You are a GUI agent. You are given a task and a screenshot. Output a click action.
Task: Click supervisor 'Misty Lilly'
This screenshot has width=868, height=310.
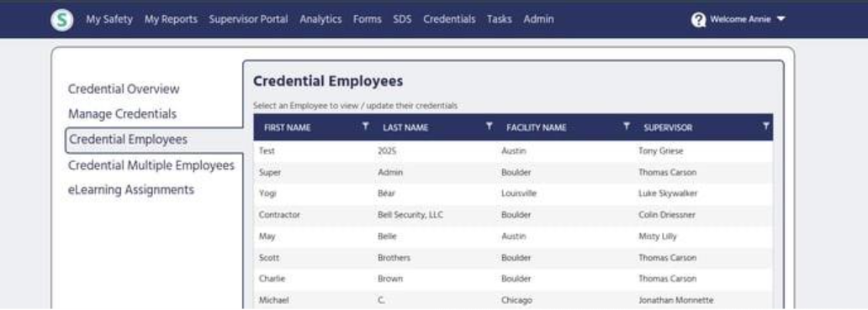pyautogui.click(x=657, y=237)
